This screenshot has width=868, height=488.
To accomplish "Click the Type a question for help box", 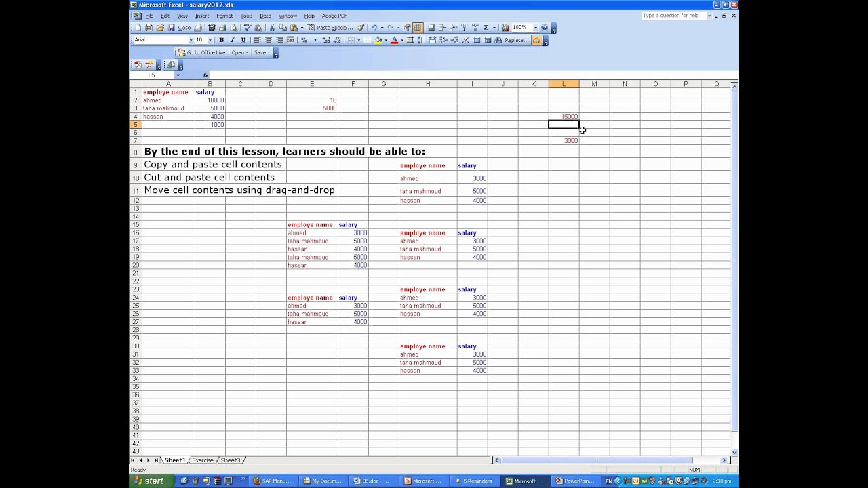I will click(x=674, y=16).
